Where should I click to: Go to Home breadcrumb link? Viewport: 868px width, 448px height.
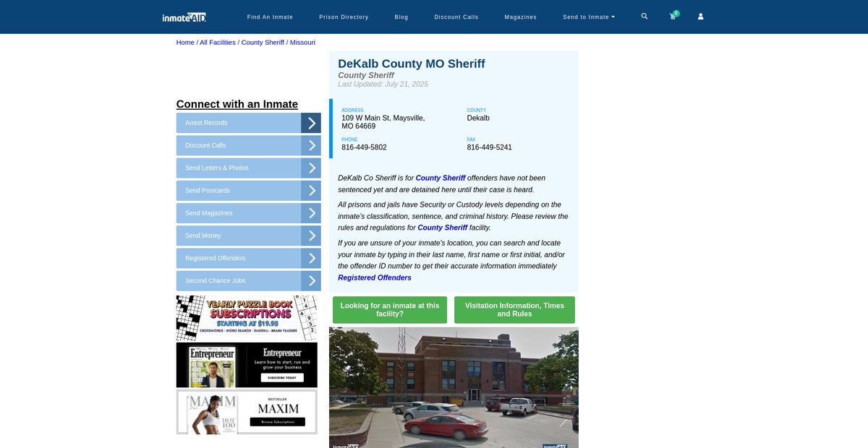[x=185, y=43]
